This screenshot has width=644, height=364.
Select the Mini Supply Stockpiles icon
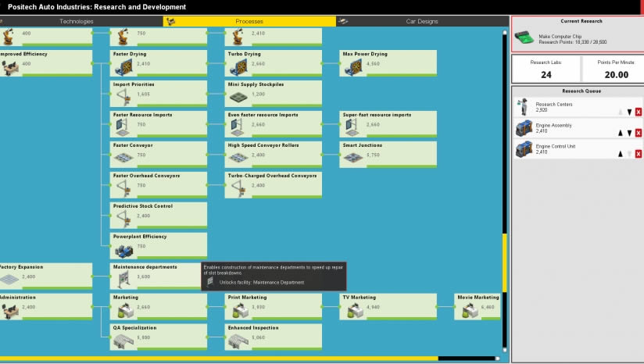237,95
